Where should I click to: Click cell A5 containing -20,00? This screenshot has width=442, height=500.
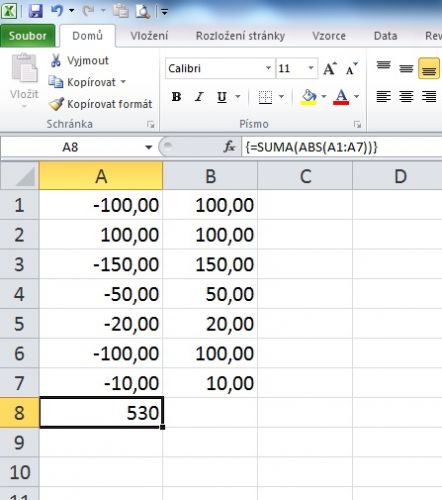[101, 323]
